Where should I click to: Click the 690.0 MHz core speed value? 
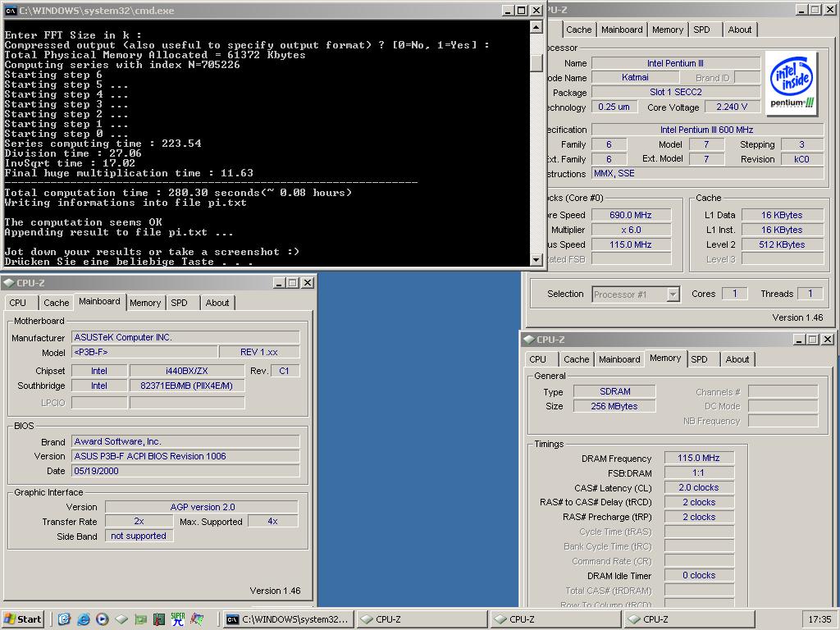pos(631,216)
